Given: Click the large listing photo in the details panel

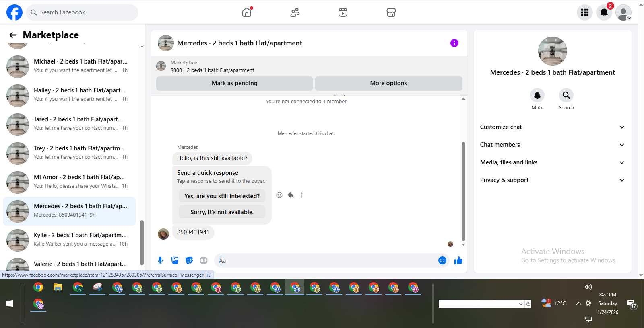Looking at the screenshot, I should [553, 51].
